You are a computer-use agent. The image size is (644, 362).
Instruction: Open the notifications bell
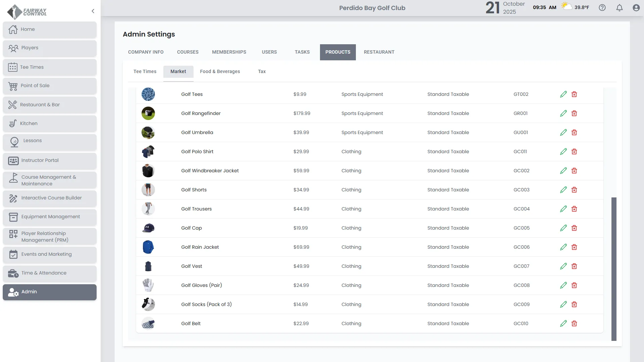click(620, 8)
